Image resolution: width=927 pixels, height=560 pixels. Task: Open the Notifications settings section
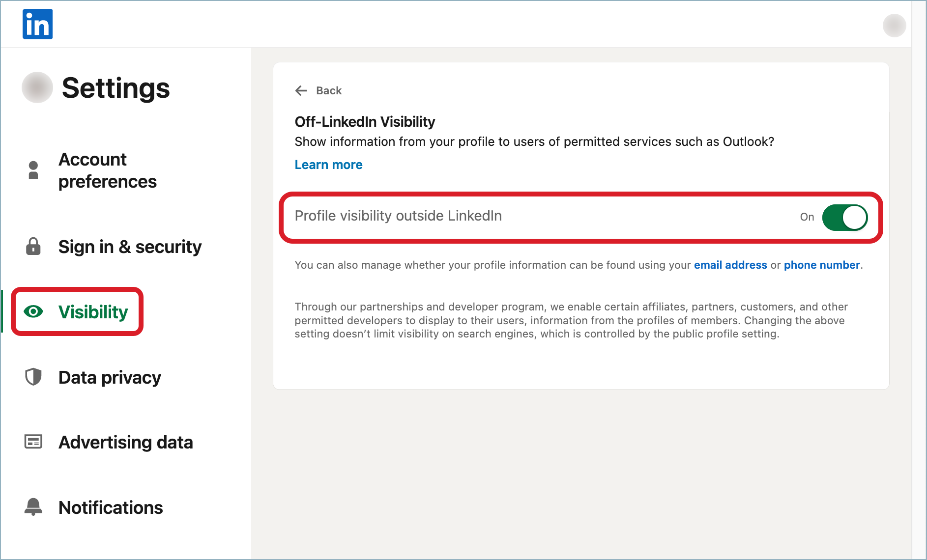(111, 507)
